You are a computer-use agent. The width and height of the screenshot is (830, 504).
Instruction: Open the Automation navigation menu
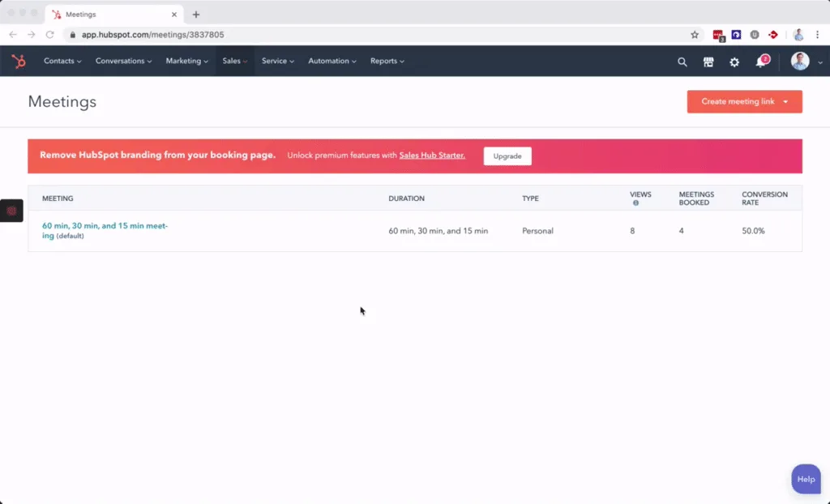click(x=332, y=61)
